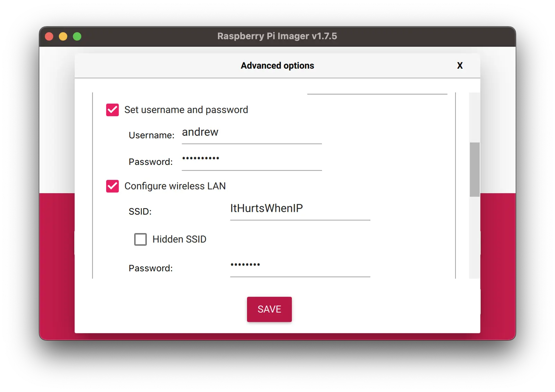The width and height of the screenshot is (555, 392).
Task: Click the Hidden SSID label text
Action: click(179, 239)
